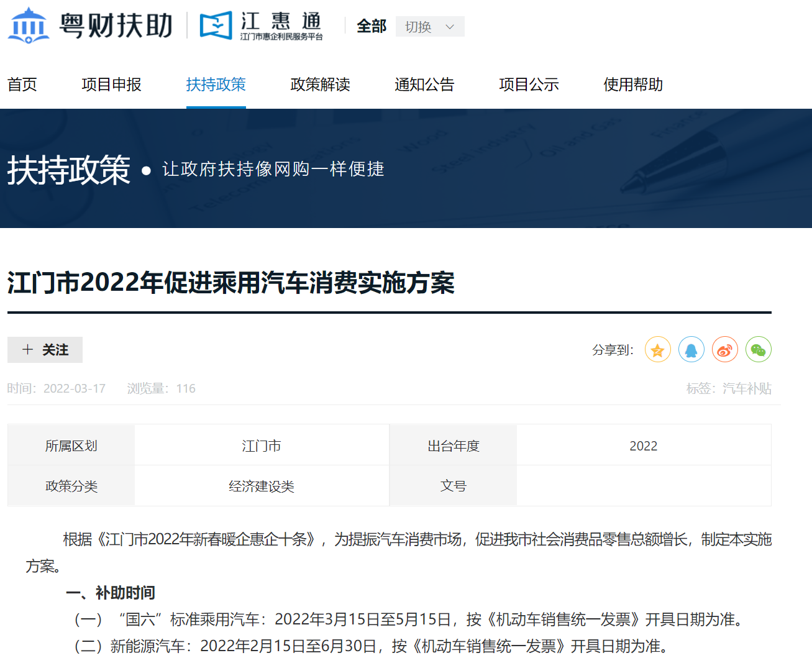Navigate to 项目公示 tab
The image size is (812, 658).
click(529, 85)
